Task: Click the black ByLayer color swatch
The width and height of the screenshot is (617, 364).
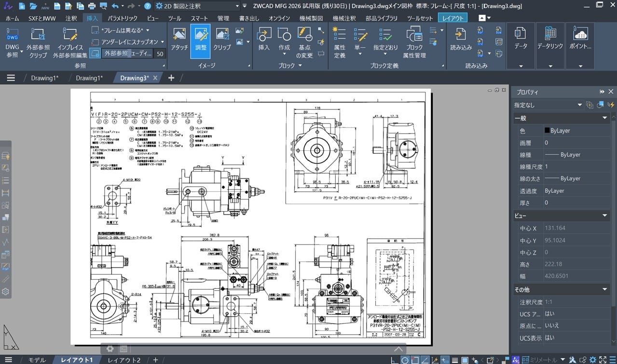Action: pyautogui.click(x=547, y=131)
